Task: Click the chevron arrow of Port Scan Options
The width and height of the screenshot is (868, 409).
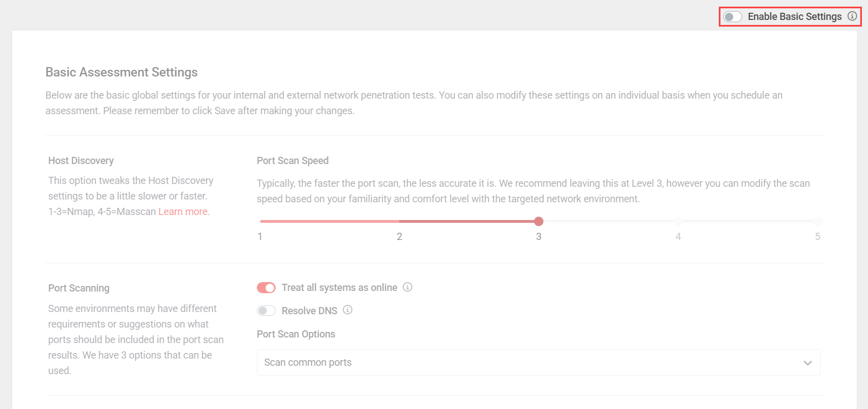Action: 808,363
